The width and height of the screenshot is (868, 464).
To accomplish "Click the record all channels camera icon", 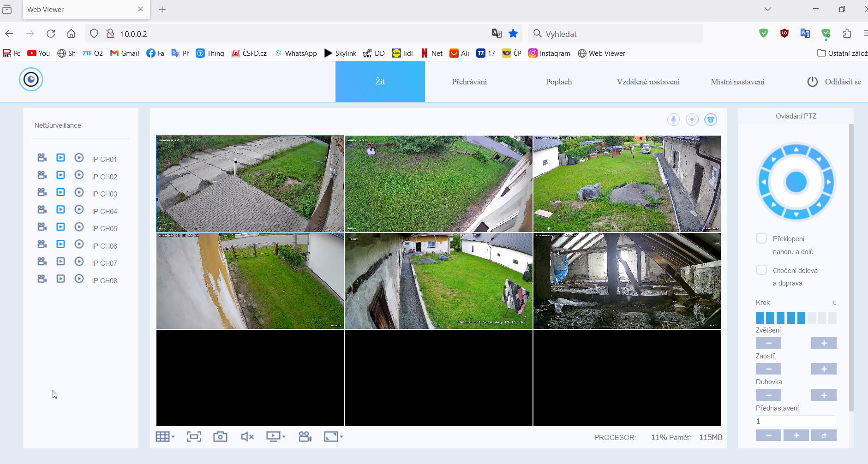I will pyautogui.click(x=305, y=437).
